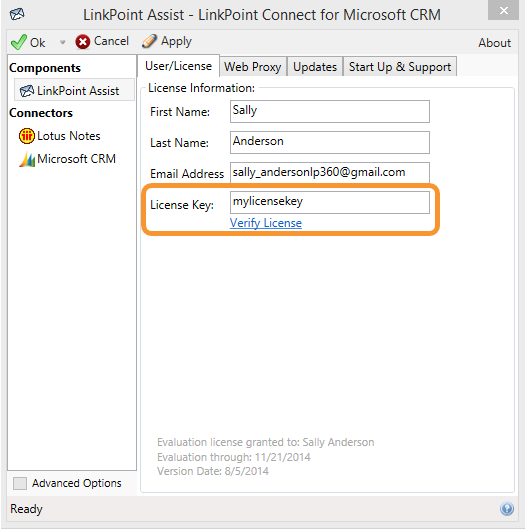
Task: Click the Components heading
Action: click(x=45, y=68)
